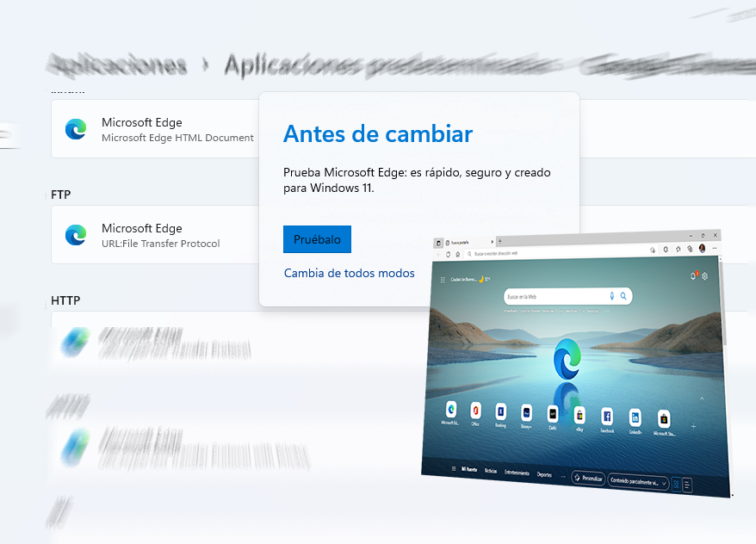Click the Cambia de todos modos link
The height and width of the screenshot is (544, 756).
[349, 273]
